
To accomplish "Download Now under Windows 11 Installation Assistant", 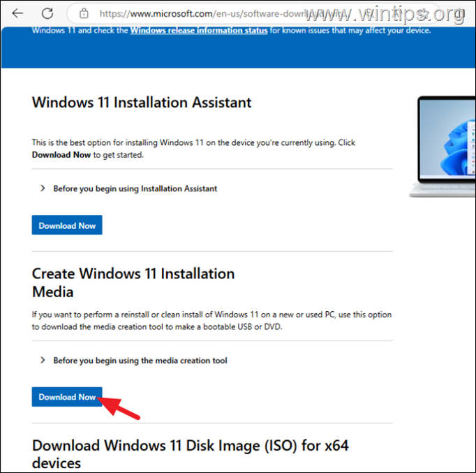I will tap(67, 225).
